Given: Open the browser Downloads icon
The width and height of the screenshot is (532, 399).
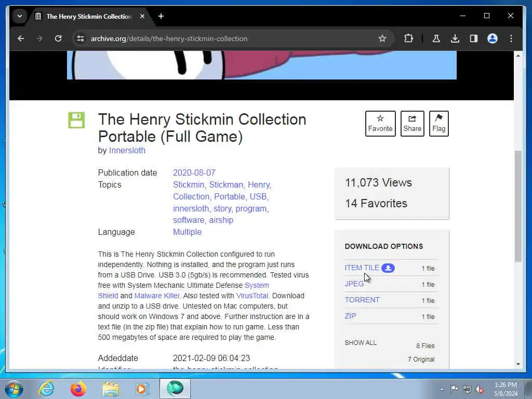Looking at the screenshot, I should click(455, 38).
